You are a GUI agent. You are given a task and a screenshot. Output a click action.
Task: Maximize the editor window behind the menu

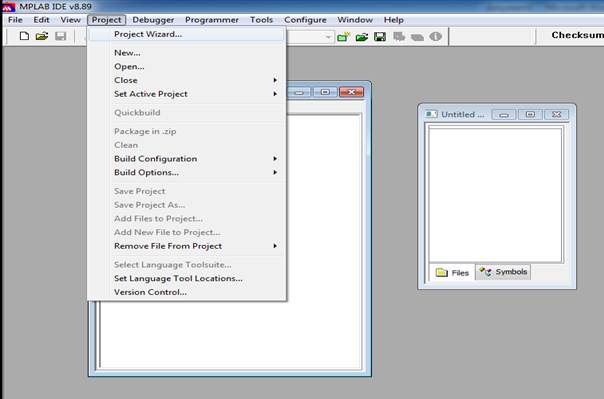point(325,92)
